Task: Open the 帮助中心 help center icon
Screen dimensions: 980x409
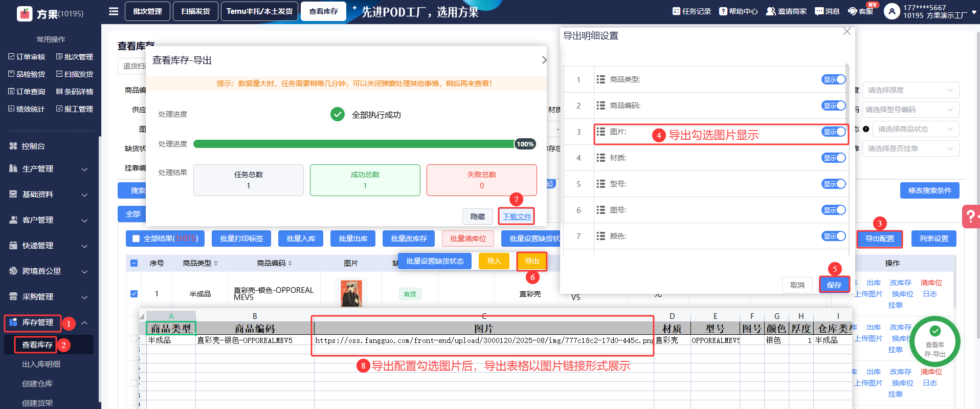Action: point(723,11)
